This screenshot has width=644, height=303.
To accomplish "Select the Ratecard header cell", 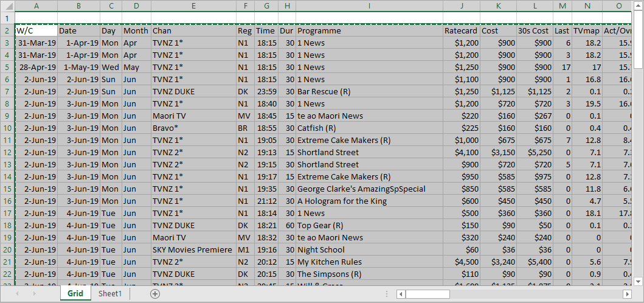I will [x=462, y=30].
